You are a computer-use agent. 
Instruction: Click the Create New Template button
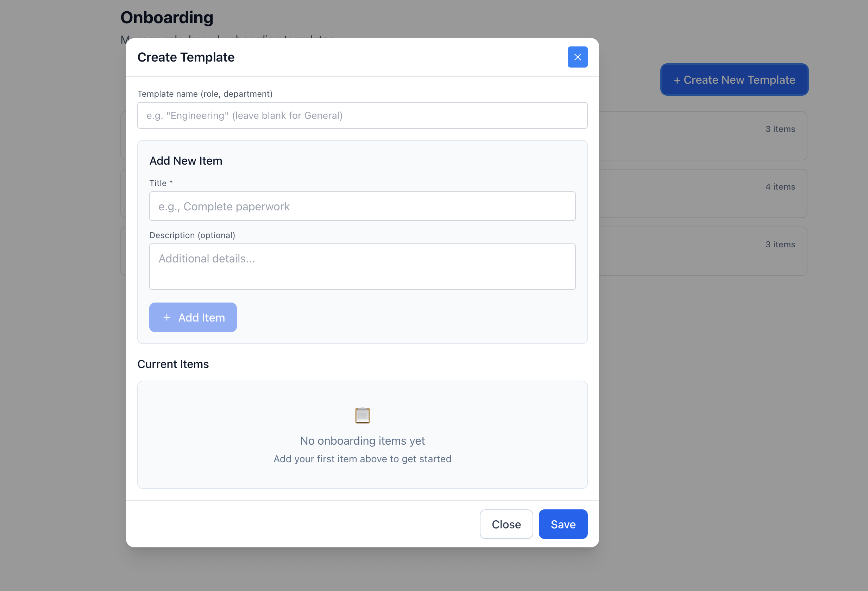click(x=734, y=80)
